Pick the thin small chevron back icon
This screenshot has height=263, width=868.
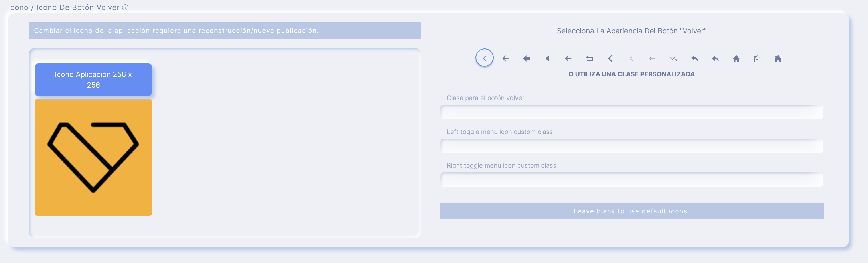click(631, 58)
